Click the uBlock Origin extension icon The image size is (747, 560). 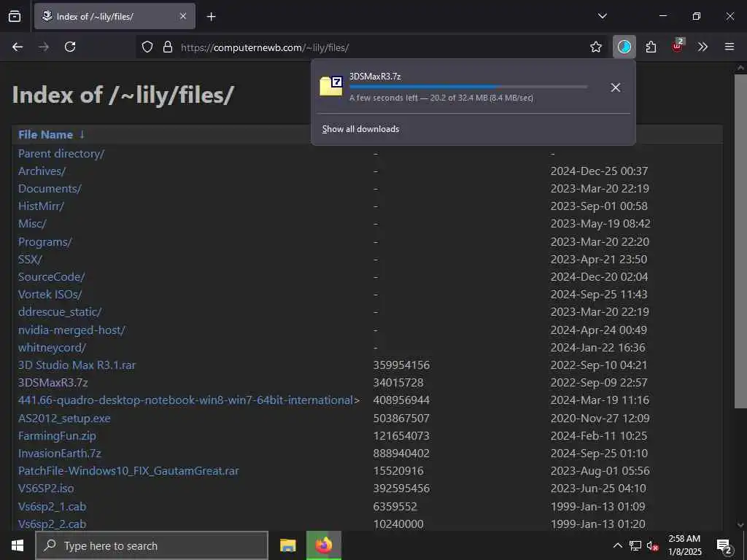pyautogui.click(x=678, y=46)
